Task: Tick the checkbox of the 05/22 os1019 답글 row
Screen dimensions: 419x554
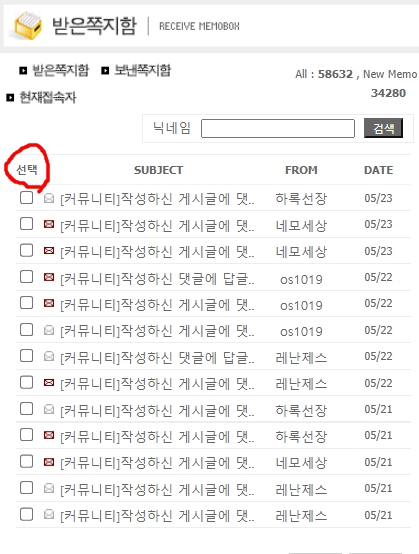Action: [x=26, y=277]
